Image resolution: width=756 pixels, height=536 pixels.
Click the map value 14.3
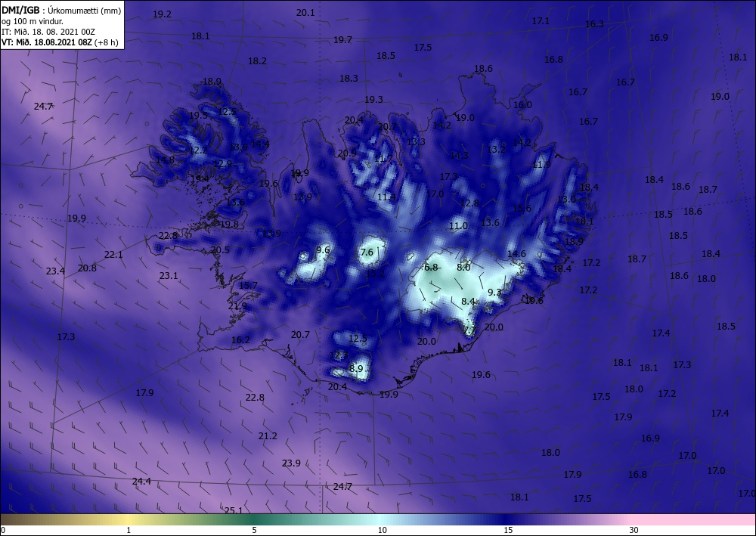459,155
